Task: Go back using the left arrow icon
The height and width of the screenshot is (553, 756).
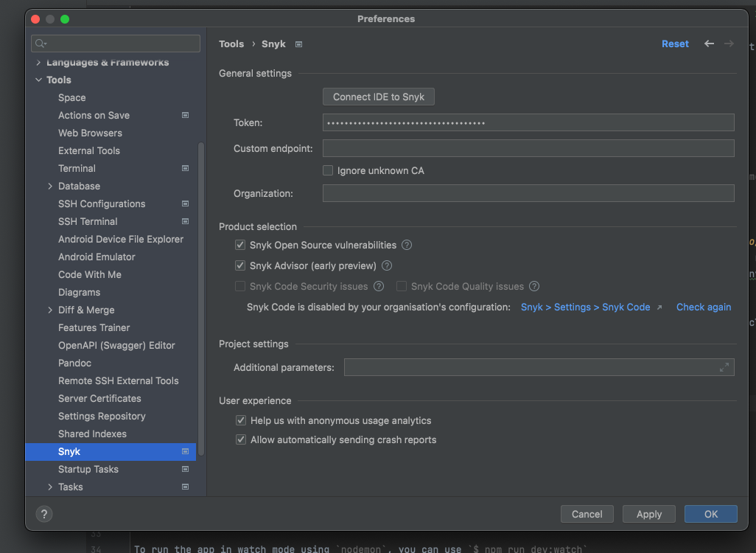Action: pos(709,44)
